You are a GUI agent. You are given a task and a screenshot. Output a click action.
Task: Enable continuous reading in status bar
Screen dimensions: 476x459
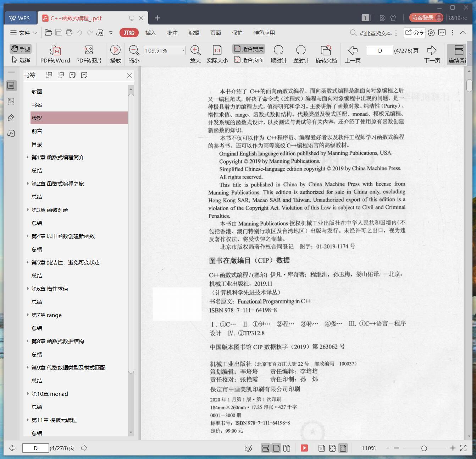[x=265, y=448]
